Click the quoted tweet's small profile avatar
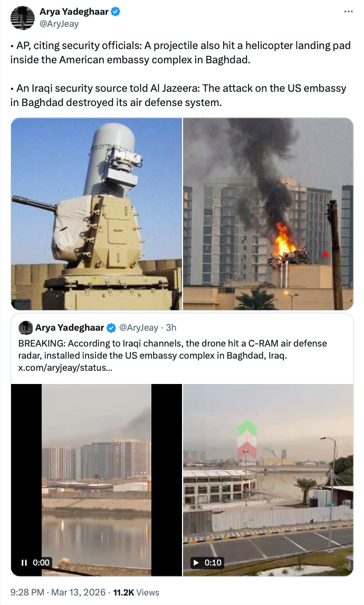 [25, 328]
